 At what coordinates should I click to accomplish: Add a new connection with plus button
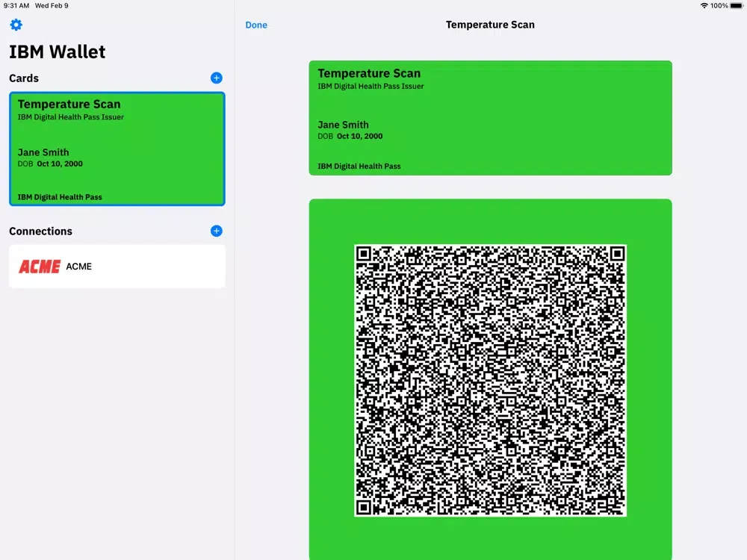(x=217, y=231)
